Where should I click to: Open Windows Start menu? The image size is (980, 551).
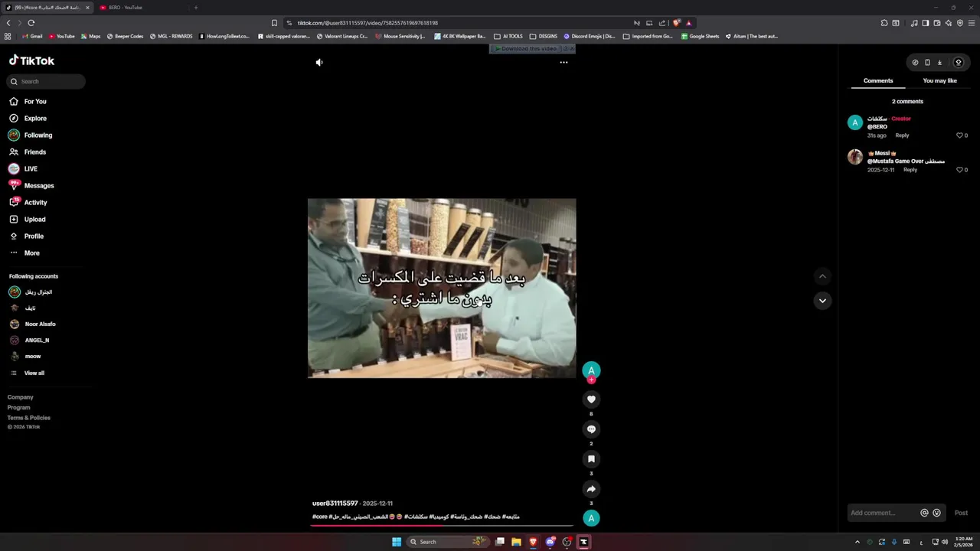point(397,542)
